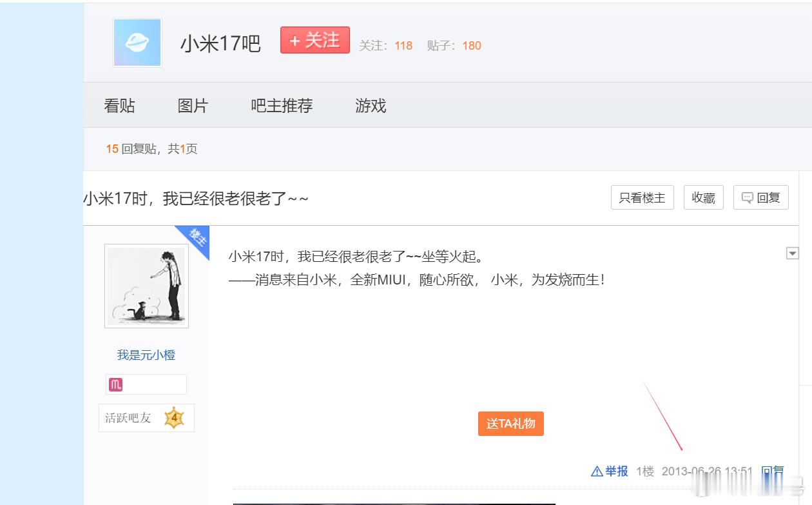
Task: Open the 吧主推荐 tab
Action: tap(282, 106)
